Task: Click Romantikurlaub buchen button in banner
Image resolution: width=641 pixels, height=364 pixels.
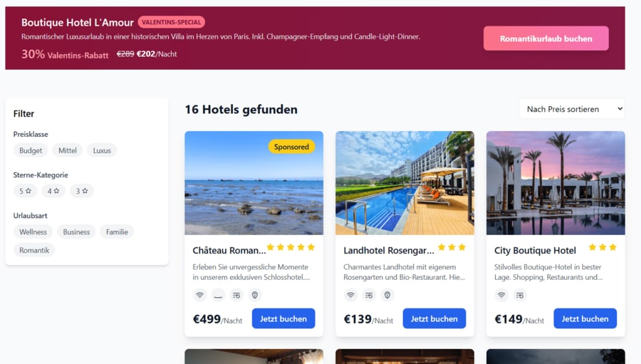Action: click(x=546, y=38)
